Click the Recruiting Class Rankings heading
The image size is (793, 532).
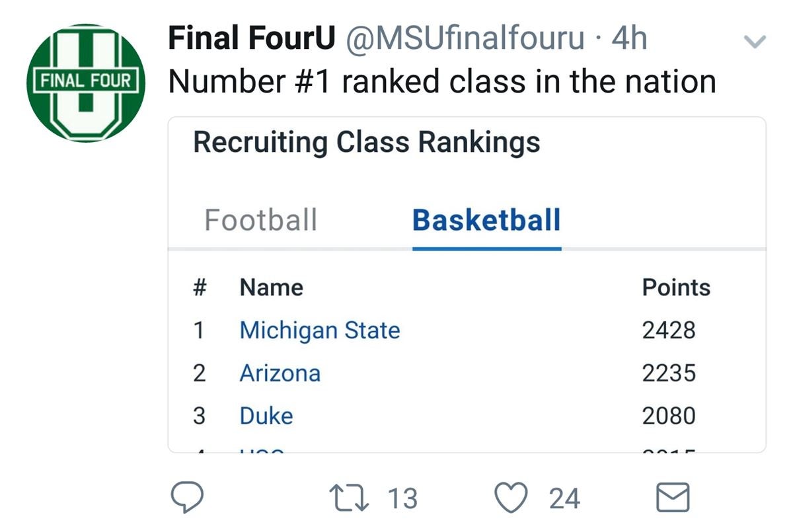[x=366, y=141]
